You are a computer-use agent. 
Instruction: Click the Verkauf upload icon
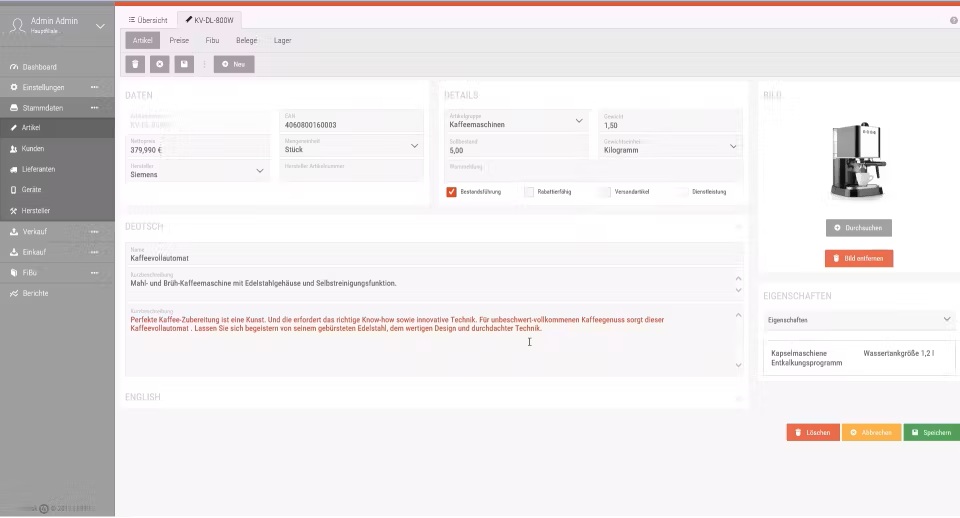[13, 231]
